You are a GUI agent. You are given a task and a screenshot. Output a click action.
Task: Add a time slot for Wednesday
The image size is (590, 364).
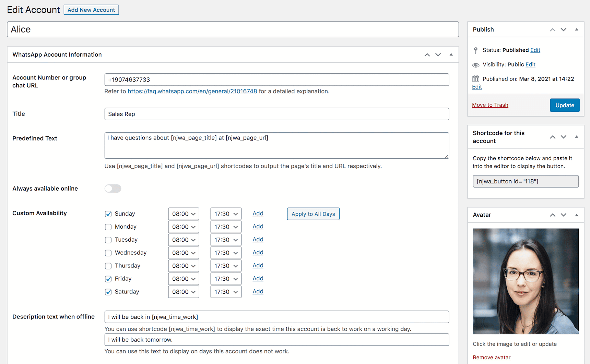[x=258, y=253]
